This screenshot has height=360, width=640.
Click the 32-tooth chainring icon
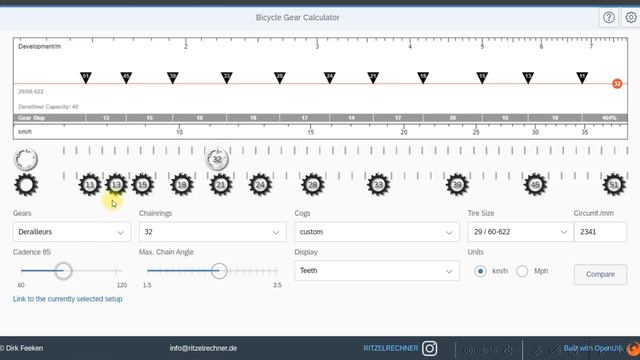(217, 159)
